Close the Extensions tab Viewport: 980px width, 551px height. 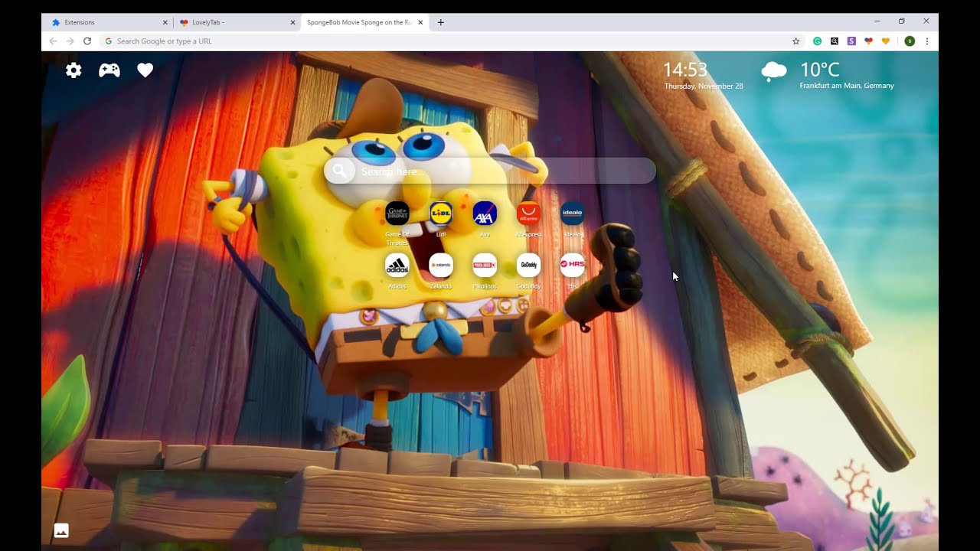(165, 22)
